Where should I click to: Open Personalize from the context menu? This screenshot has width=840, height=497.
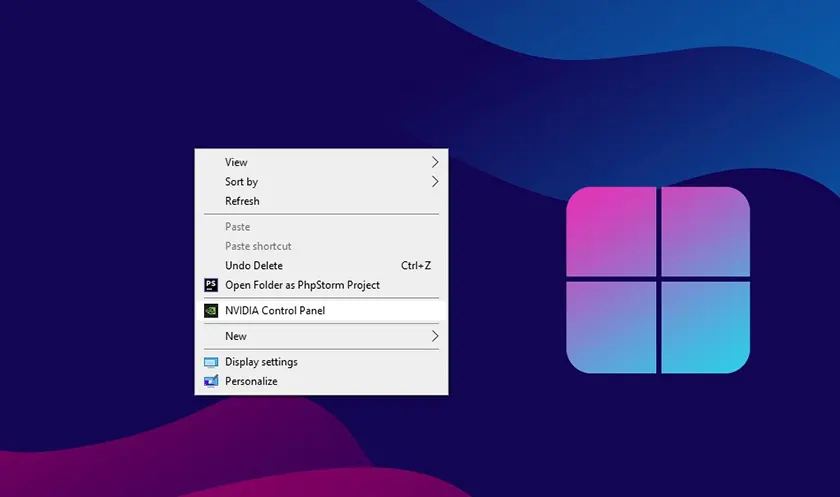251,381
